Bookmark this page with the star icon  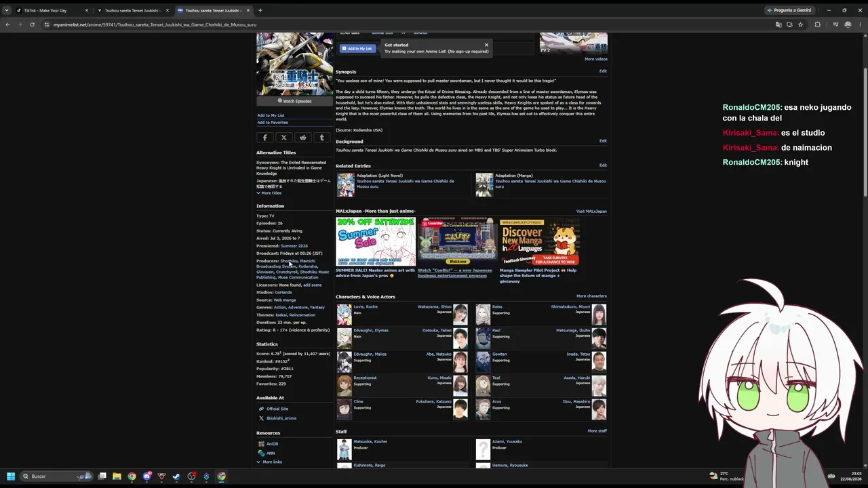click(801, 24)
